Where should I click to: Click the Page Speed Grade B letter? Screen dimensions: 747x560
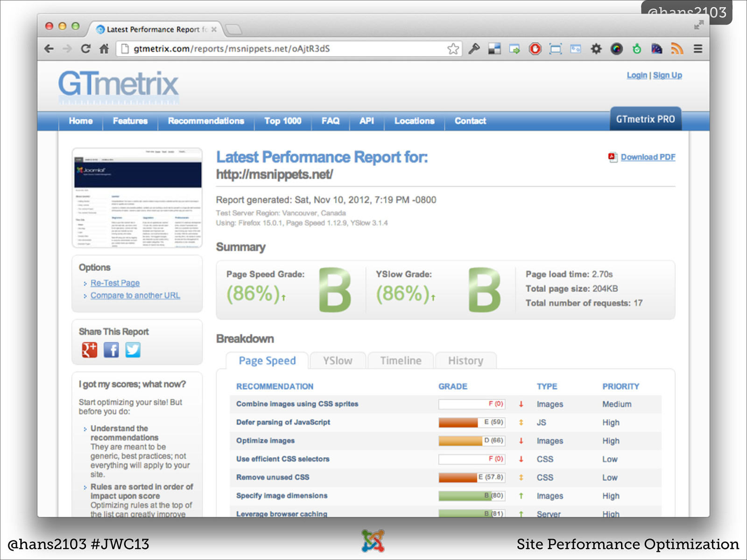335,290
